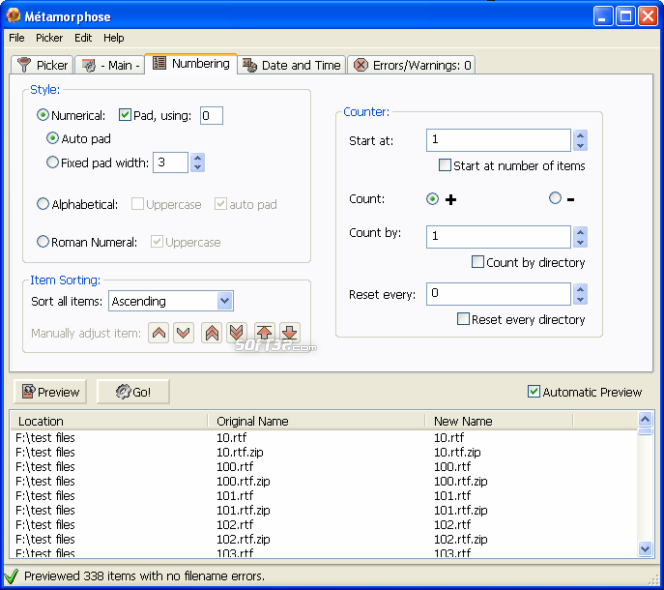Image resolution: width=664 pixels, height=590 pixels.
Task: Click the Métamorphose title bar app icon
Action: click(x=14, y=16)
